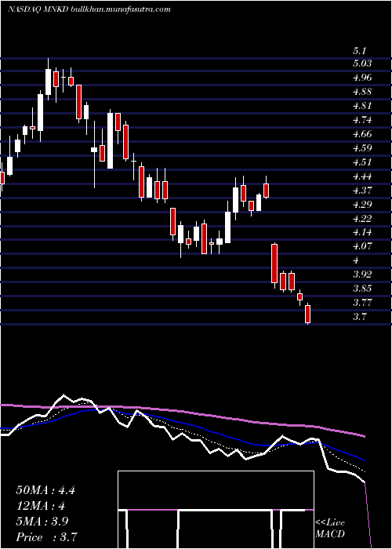
Task: Click the 3.7 price axis label
Action: coord(359,317)
